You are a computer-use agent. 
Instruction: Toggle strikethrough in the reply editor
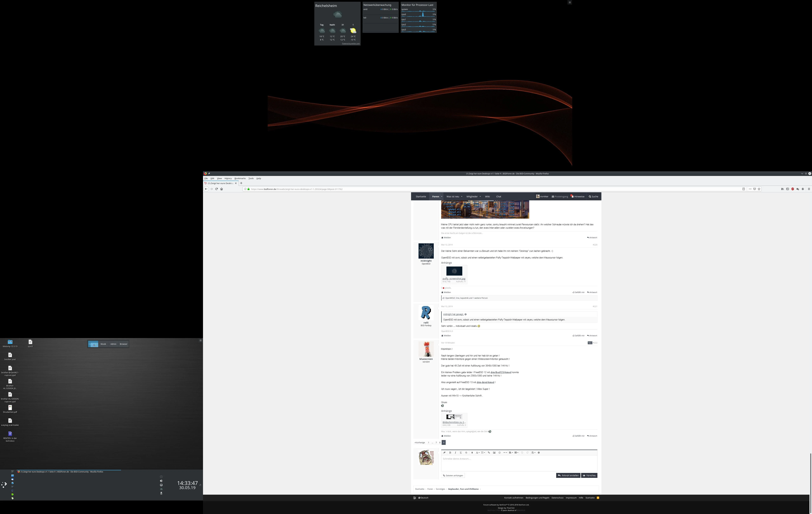pos(466,453)
